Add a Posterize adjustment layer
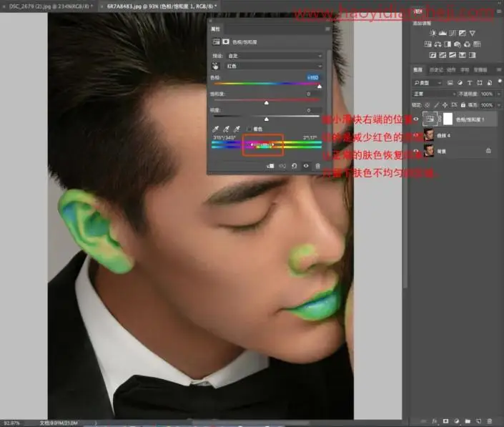The height and width of the screenshot is (427, 504). 443,55
